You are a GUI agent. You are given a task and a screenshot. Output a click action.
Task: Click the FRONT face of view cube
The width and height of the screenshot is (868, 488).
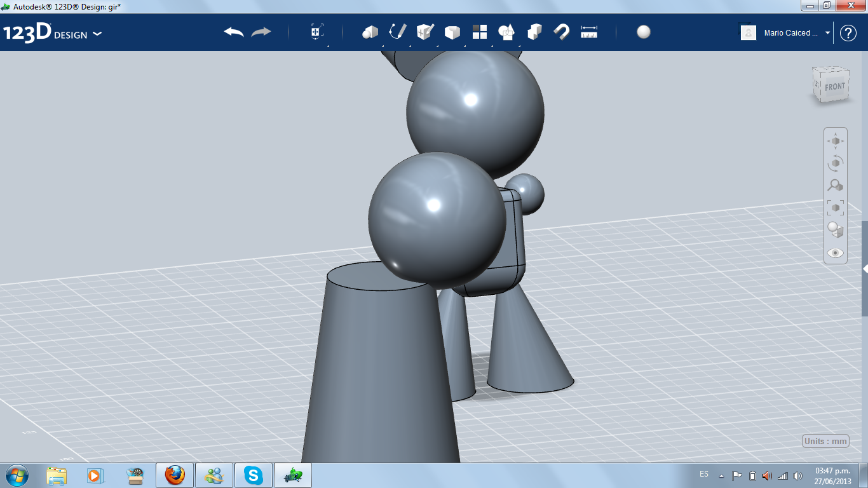click(x=834, y=86)
